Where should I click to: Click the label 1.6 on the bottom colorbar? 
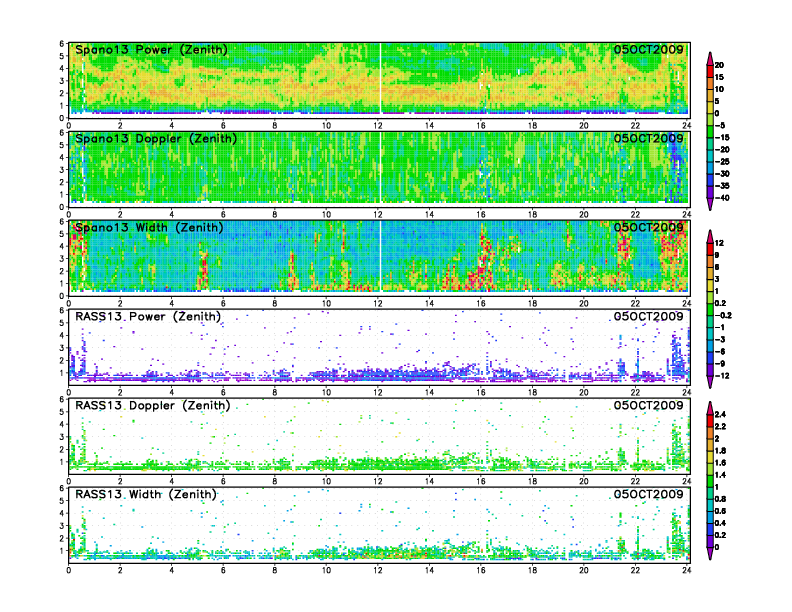tap(720, 463)
